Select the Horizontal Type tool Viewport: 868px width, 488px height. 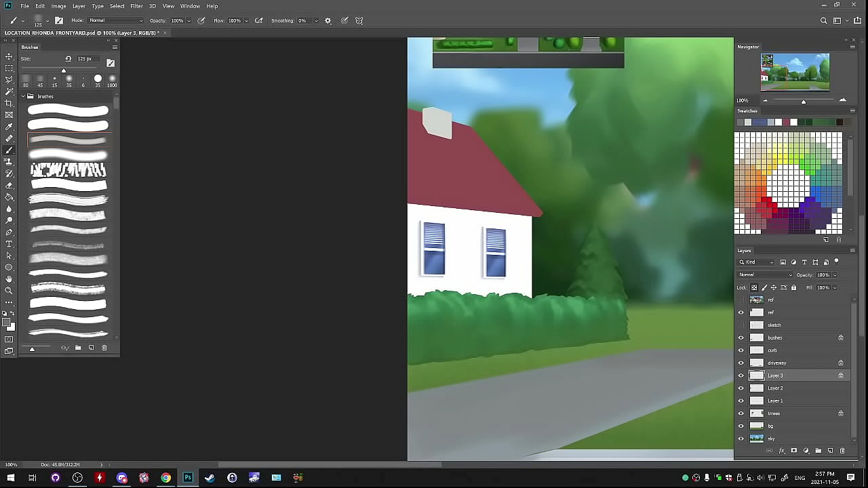click(x=9, y=244)
